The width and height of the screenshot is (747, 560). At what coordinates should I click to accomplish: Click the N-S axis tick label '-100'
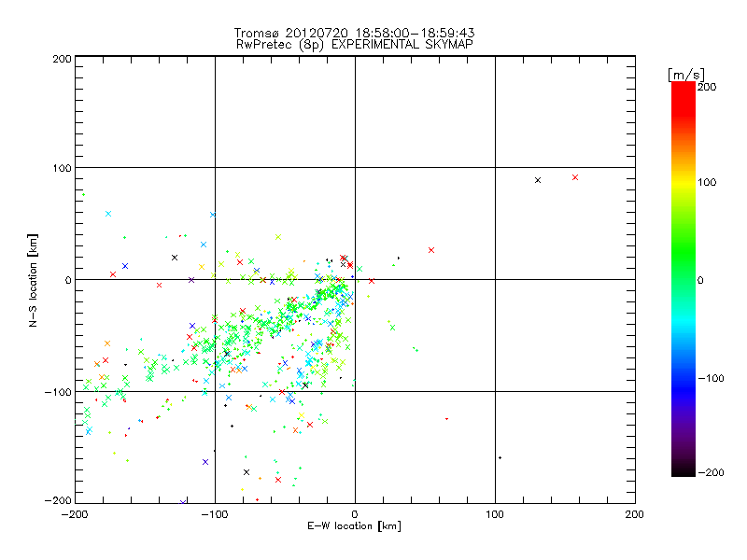pos(58,392)
